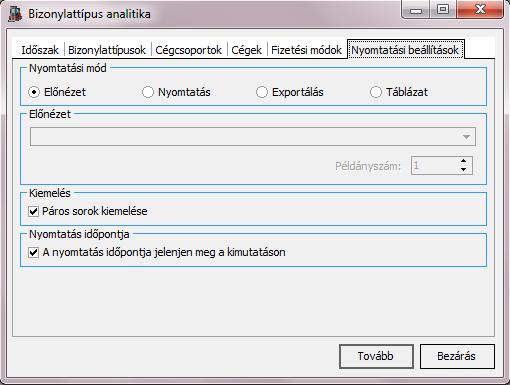Screen dimensions: 510x385
Task: Select the Cégek tab
Action: coord(246,50)
